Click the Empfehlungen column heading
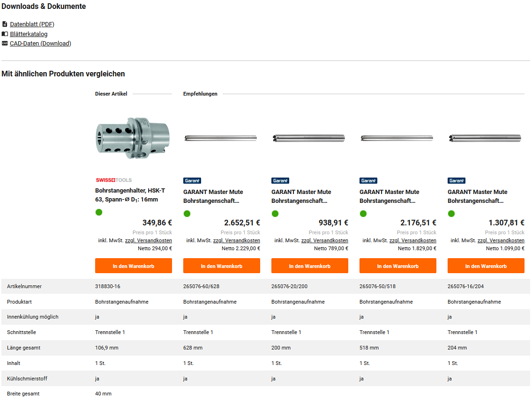The width and height of the screenshot is (532, 402). (x=200, y=94)
